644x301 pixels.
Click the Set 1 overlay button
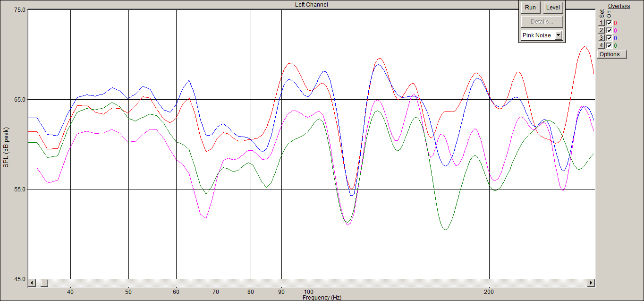[602, 23]
